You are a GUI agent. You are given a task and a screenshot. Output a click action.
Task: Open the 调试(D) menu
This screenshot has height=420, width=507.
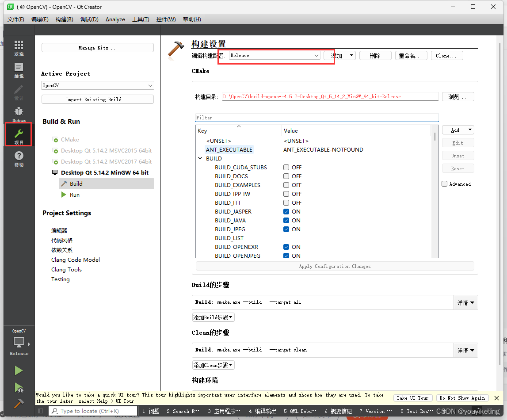(89, 19)
